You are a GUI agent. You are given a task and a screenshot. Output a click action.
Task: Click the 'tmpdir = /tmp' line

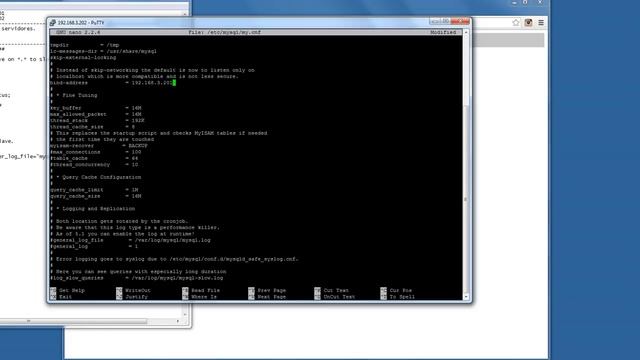[84, 45]
